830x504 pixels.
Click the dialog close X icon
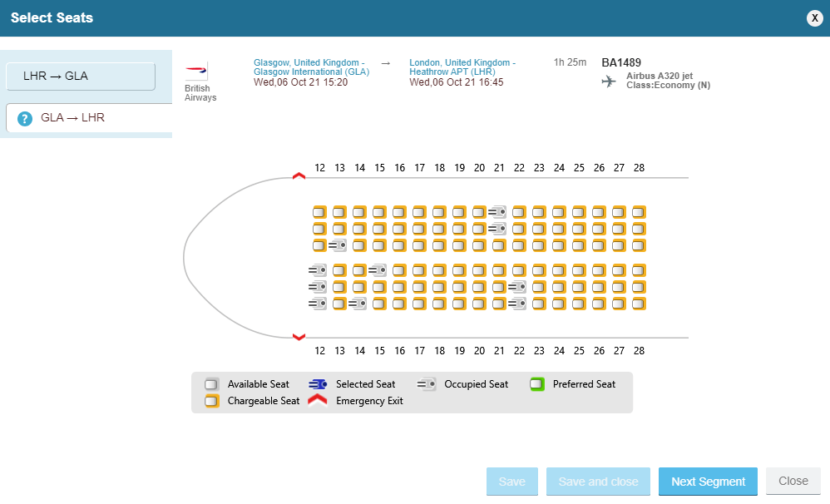pos(814,17)
